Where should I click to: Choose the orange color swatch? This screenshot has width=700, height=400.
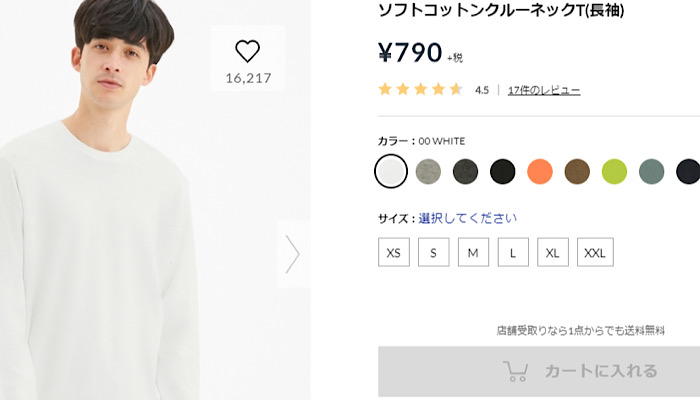coord(540,172)
